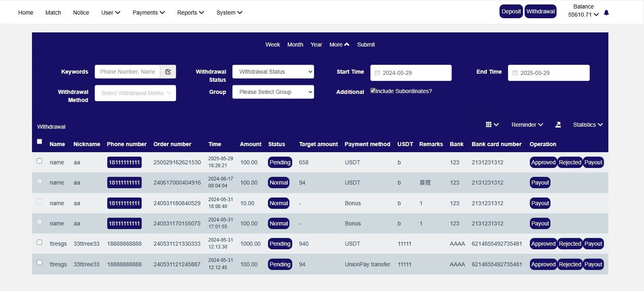Reject the order 250529162621530 withdrawal
644x291 pixels.
pyautogui.click(x=570, y=162)
